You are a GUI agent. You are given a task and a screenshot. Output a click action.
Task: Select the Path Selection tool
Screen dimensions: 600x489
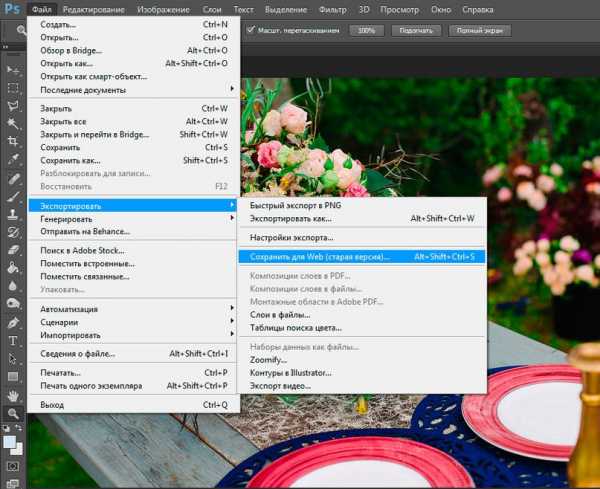pyautogui.click(x=13, y=359)
